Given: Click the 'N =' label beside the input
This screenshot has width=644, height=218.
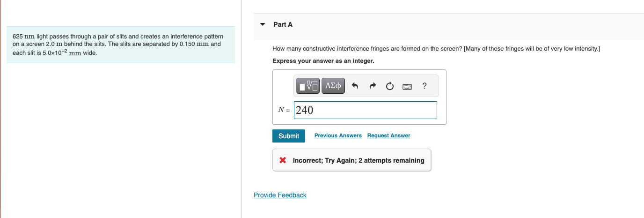Looking at the screenshot, I should coord(284,110).
